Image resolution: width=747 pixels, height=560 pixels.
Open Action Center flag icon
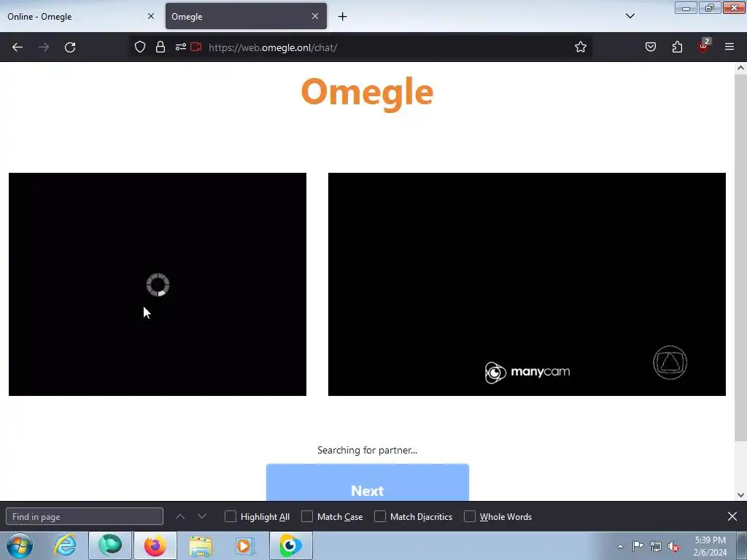(638, 546)
